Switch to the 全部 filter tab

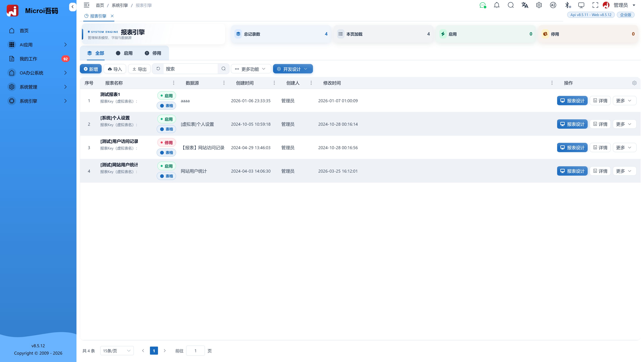(x=96, y=53)
